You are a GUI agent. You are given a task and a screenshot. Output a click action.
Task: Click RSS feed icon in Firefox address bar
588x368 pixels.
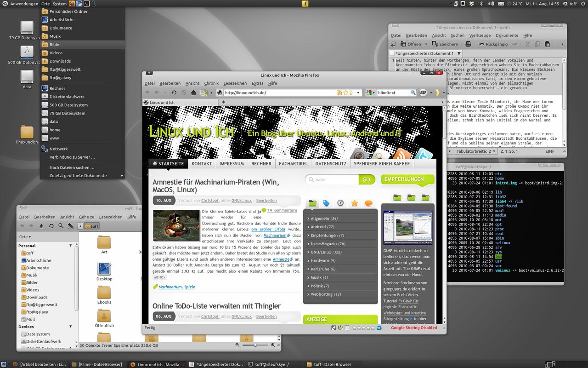point(339,92)
